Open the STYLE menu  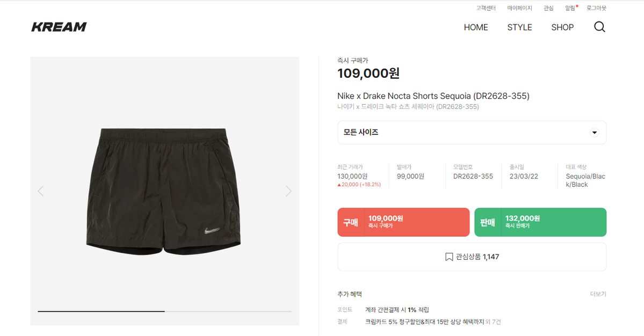pyautogui.click(x=519, y=27)
